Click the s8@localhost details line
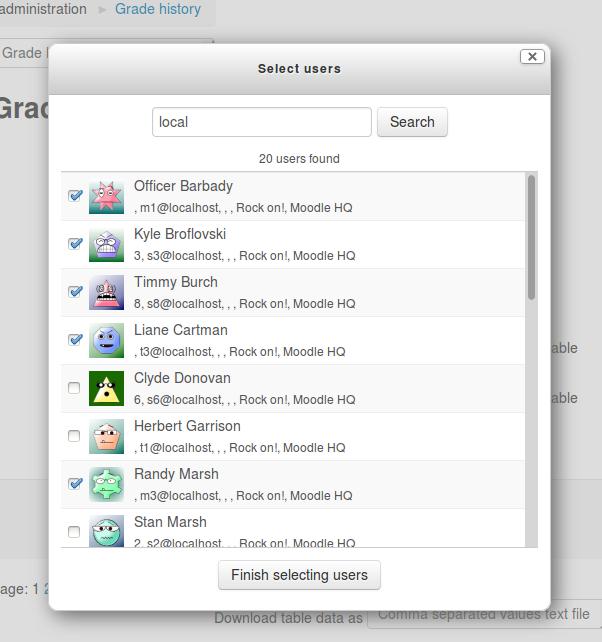 (x=244, y=304)
